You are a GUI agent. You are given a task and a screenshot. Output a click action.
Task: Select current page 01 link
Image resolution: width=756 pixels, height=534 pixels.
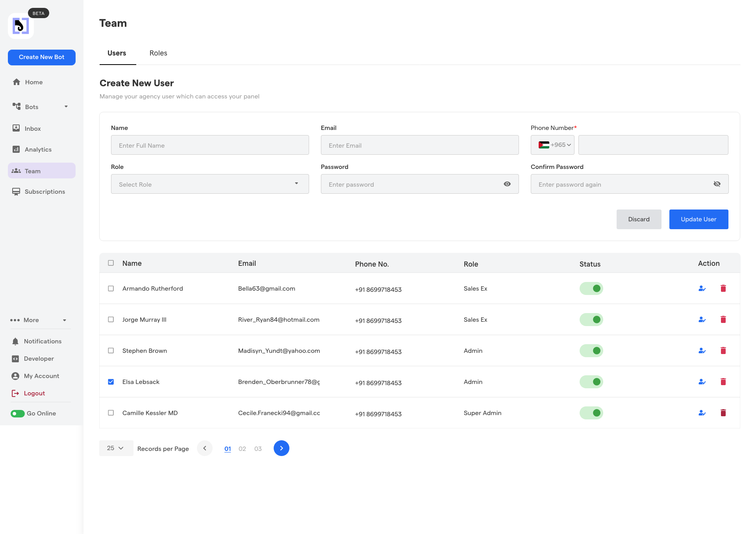pyautogui.click(x=228, y=449)
